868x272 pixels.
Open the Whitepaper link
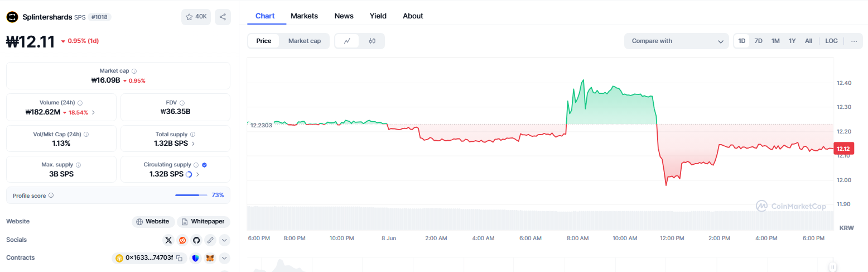[204, 222]
